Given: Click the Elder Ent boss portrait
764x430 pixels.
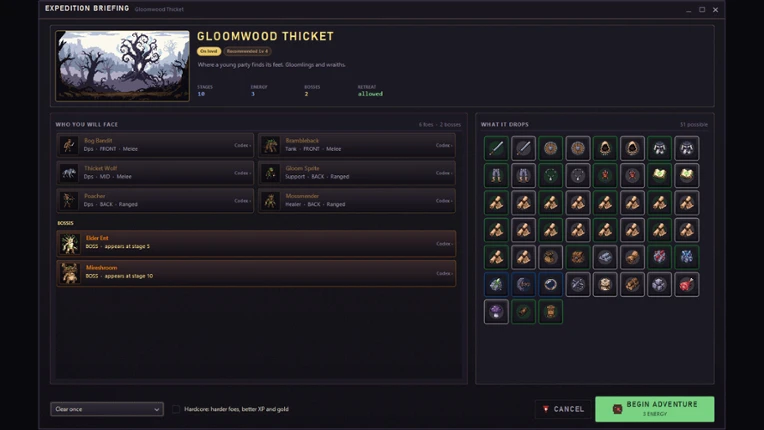Looking at the screenshot, I should tap(70, 243).
